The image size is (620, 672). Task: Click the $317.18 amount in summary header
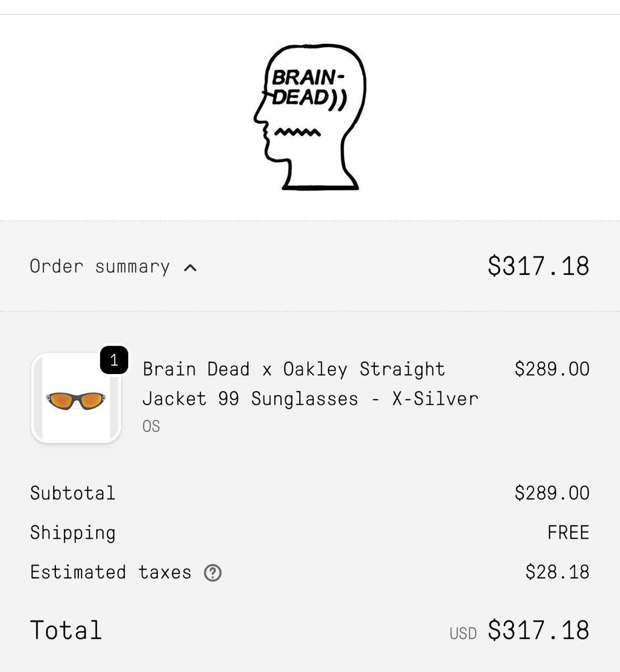click(x=538, y=266)
